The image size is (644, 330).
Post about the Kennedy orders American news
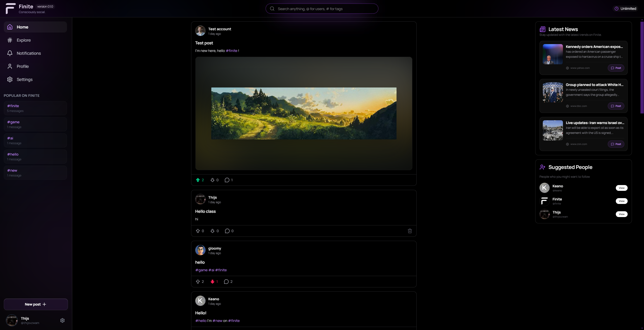[616, 68]
